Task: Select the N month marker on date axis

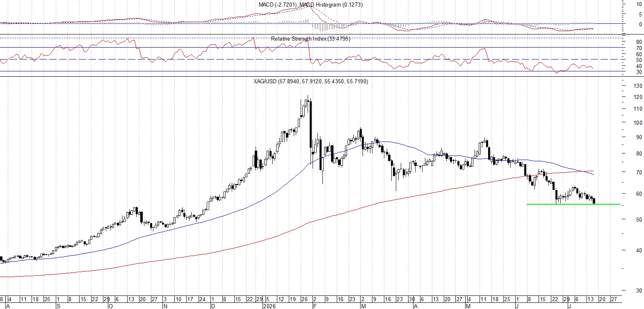Action: (165, 306)
